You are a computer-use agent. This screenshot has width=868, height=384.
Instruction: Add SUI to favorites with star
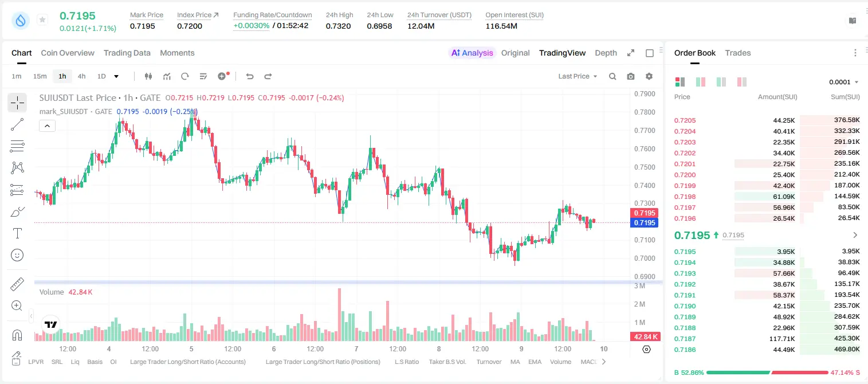click(x=42, y=20)
